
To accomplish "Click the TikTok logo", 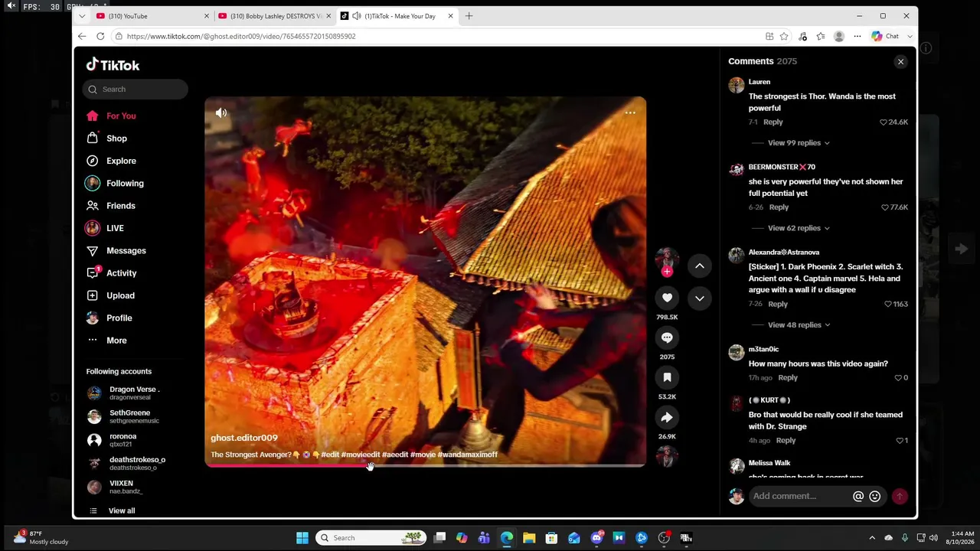I will pos(113,65).
